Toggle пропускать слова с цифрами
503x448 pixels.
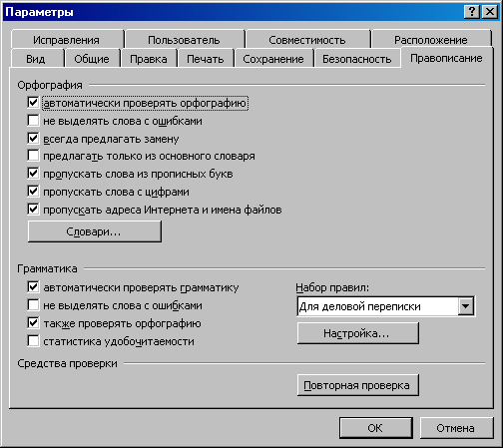33,192
